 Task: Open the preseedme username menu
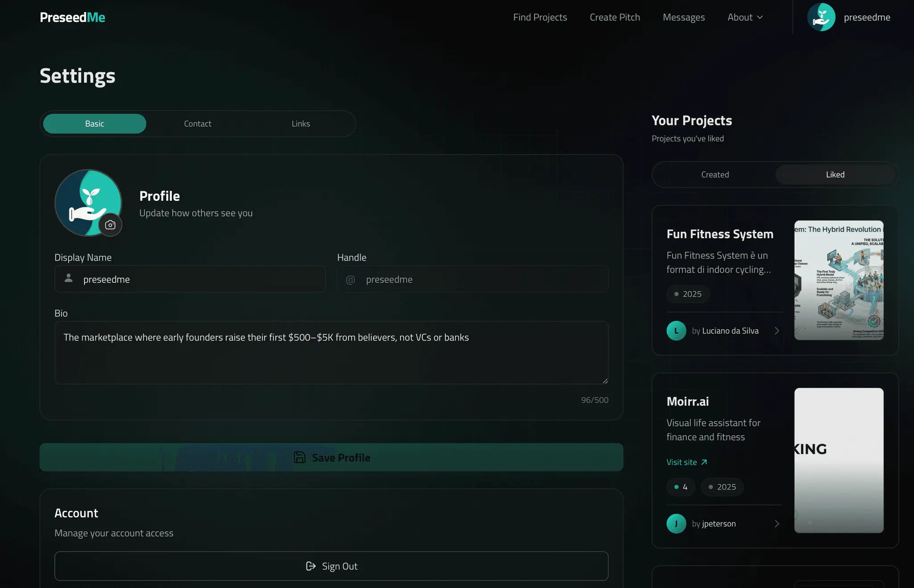tap(867, 17)
